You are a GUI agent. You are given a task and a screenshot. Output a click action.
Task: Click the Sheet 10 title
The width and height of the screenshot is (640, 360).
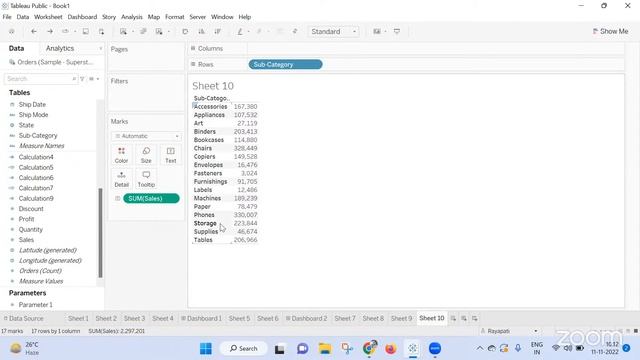[x=213, y=86]
